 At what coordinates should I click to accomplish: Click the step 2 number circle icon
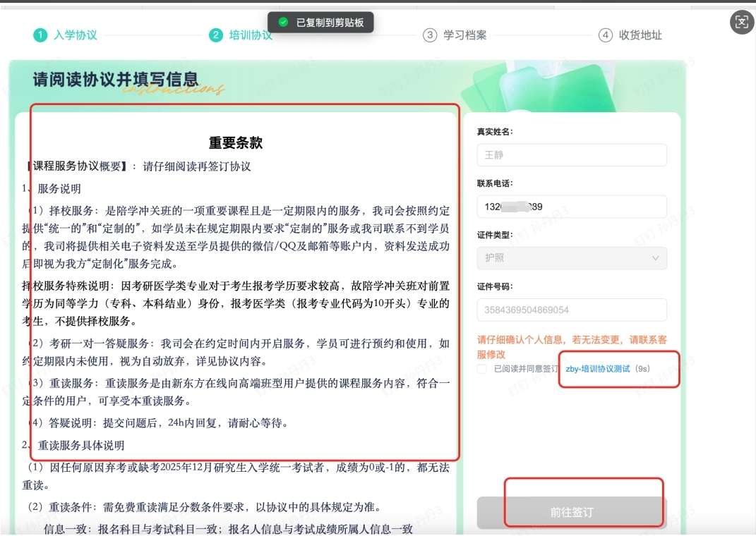click(x=215, y=35)
